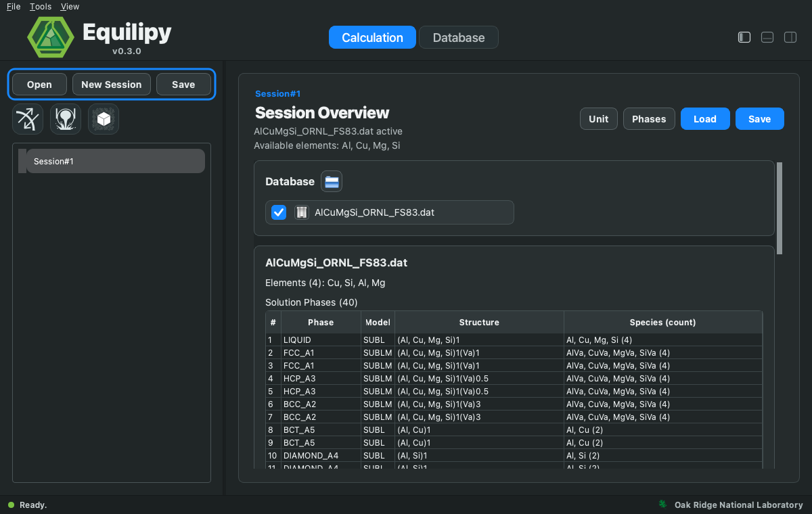Click the Open session button
Image resolution: width=812 pixels, height=514 pixels.
39,85
